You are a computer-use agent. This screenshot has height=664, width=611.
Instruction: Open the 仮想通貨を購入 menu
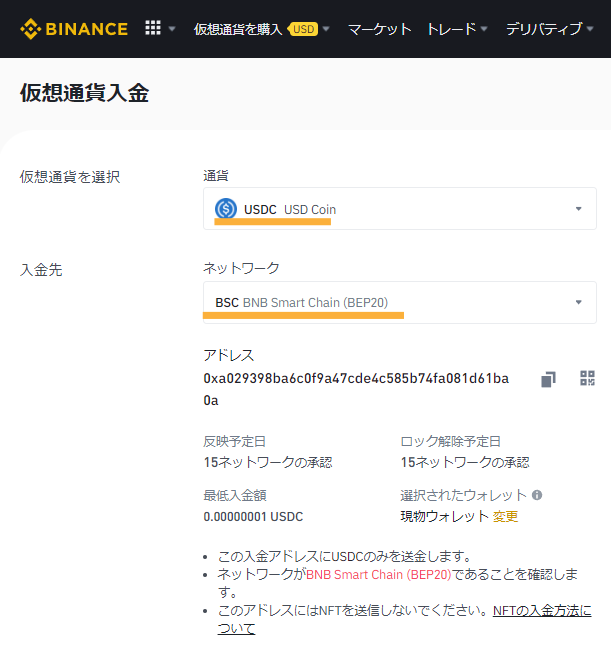pyautogui.click(x=238, y=29)
